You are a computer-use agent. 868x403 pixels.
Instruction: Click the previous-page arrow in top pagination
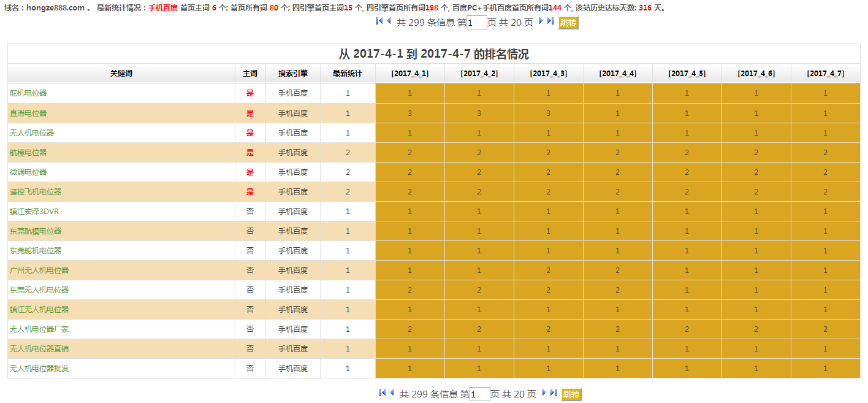coord(389,21)
